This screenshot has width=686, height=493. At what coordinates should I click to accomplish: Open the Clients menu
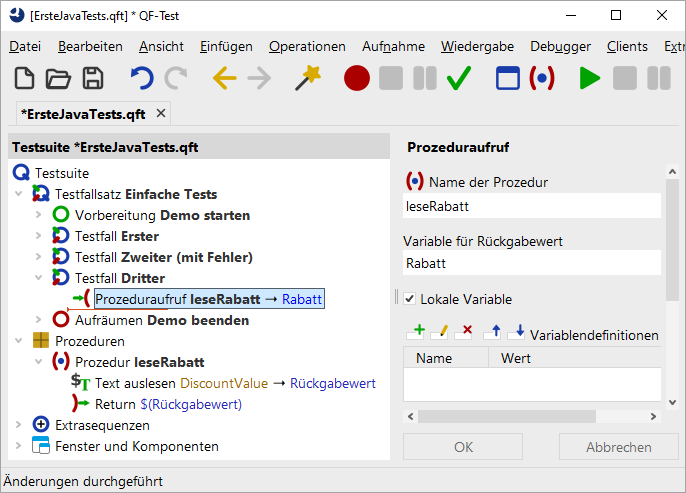pos(627,46)
